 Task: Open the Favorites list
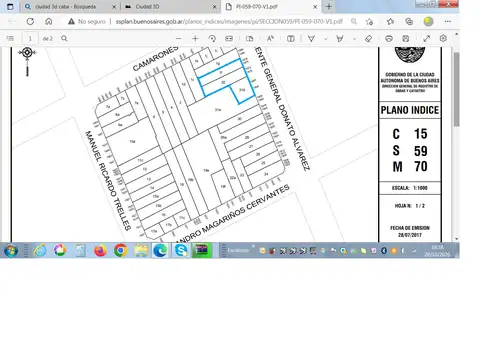point(390,22)
